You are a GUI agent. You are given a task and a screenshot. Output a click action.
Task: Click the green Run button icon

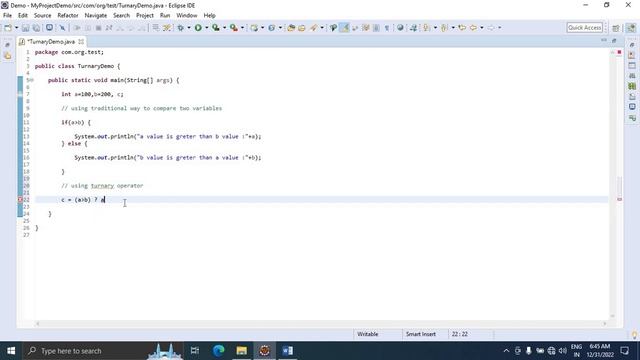pyautogui.click(x=198, y=28)
